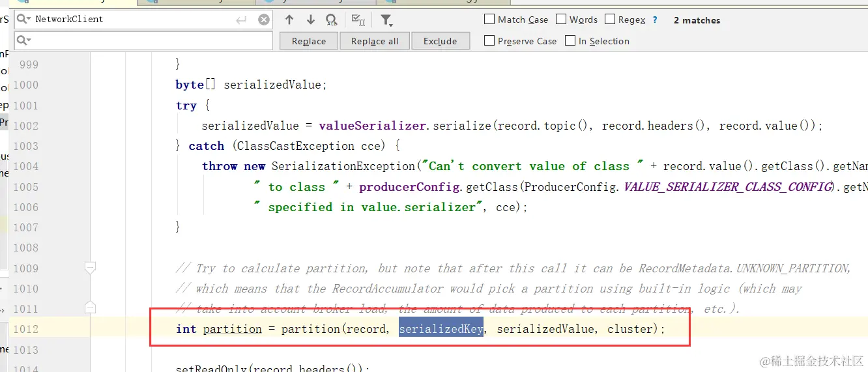Click the '2 matches' result label
Screen dimensions: 868x372
(x=697, y=20)
